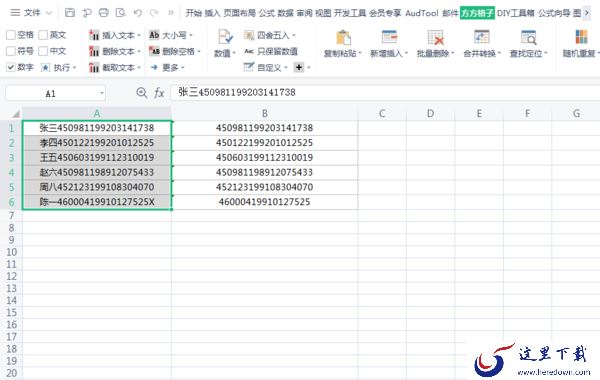Screen dimensions: 600x380
Task: Click the 新增插入 icon
Action: click(390, 38)
